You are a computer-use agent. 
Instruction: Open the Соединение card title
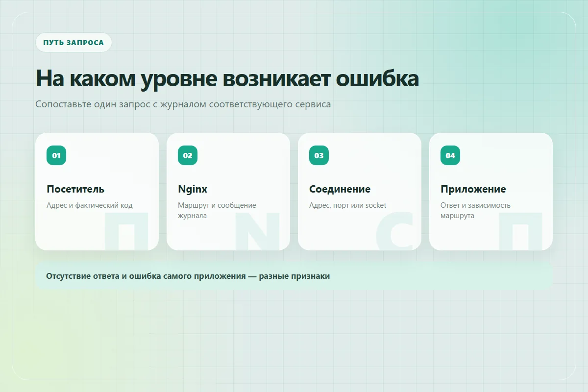[x=340, y=189]
